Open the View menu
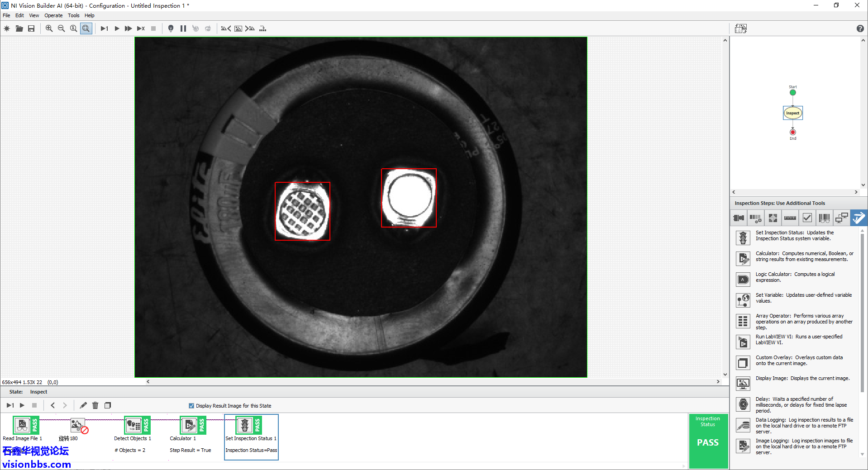Viewport: 868px width, 470px height. point(34,15)
